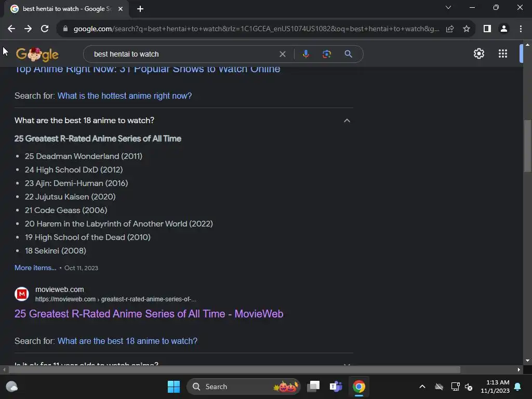Click horizontal scrollbar right arrow
532x399 pixels.
519,369
